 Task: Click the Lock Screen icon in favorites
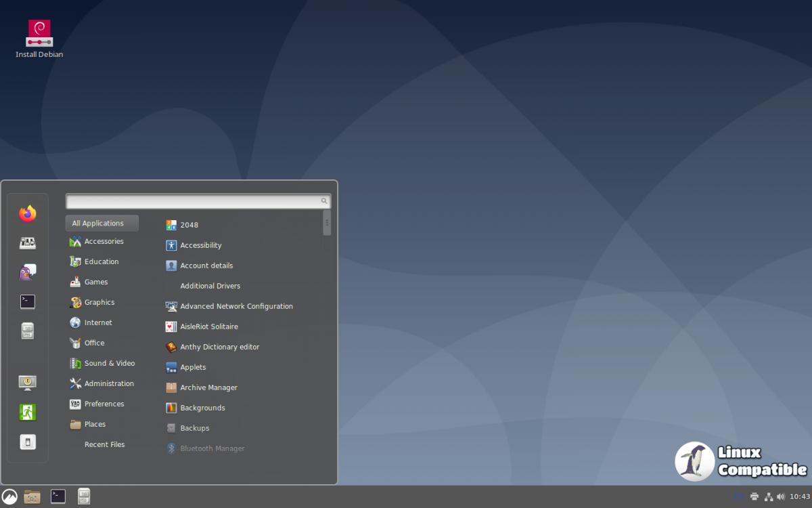pos(28,383)
